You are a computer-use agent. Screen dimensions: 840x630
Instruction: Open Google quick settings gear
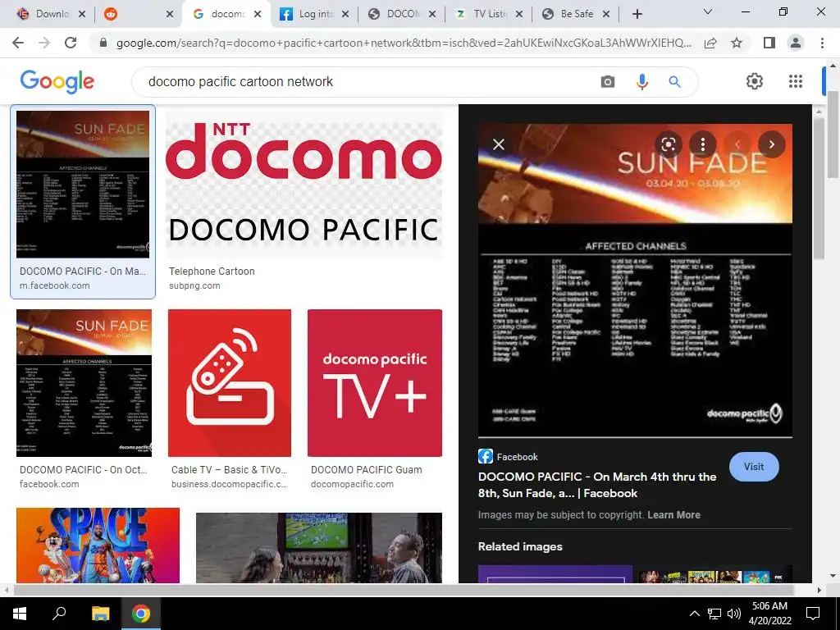pos(755,81)
